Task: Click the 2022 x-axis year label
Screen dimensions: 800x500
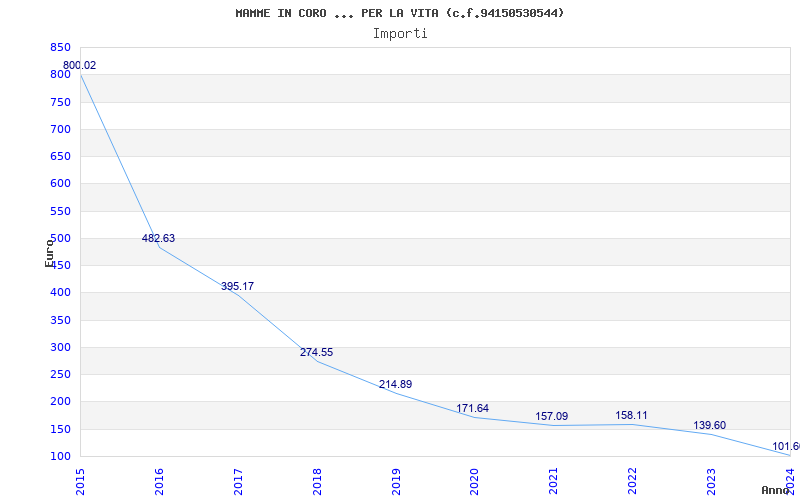Action: coord(633,481)
